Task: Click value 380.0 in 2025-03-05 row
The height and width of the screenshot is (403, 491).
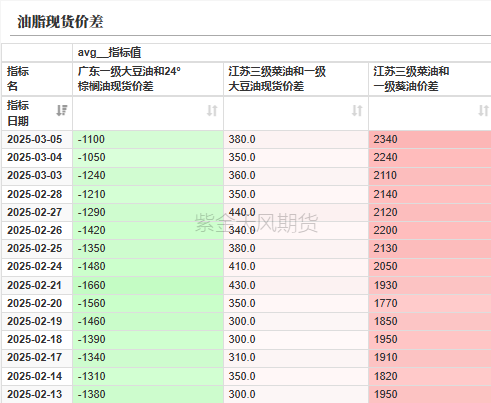Action: click(242, 139)
